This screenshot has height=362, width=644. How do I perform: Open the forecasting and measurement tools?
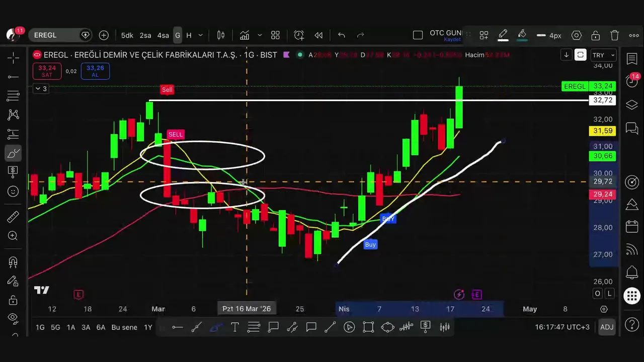tap(14, 134)
